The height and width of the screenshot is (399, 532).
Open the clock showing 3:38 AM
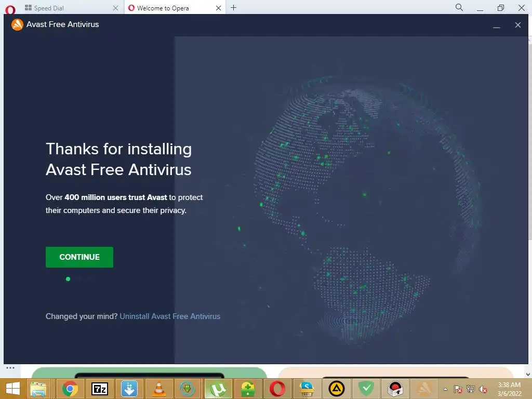(509, 389)
